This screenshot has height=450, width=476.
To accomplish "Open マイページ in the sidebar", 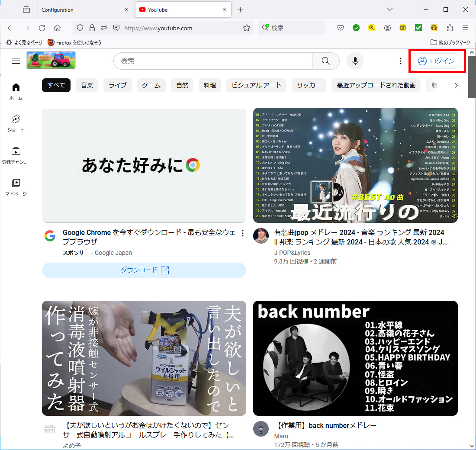I will tap(16, 187).
